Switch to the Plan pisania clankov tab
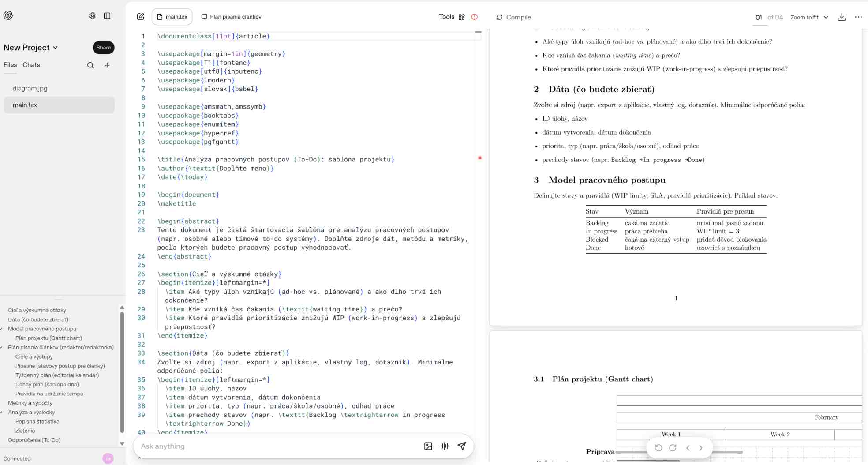This screenshot has height=465, width=868. (231, 17)
